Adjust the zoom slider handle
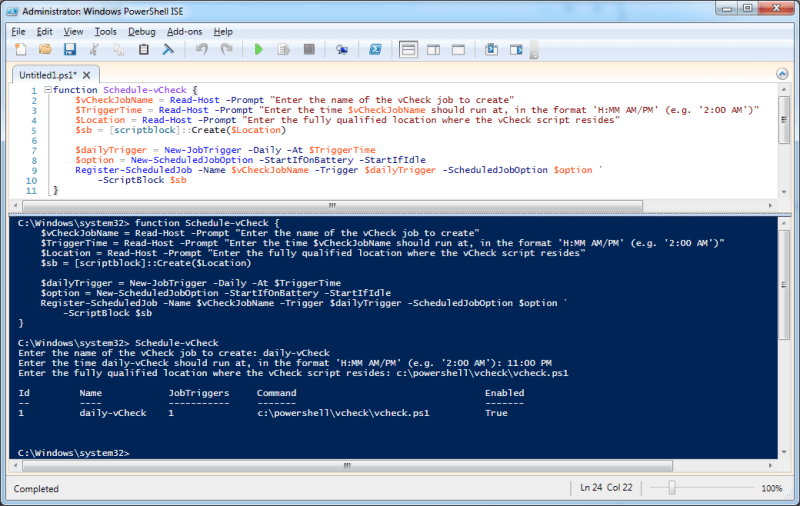800x506 pixels. (672, 488)
